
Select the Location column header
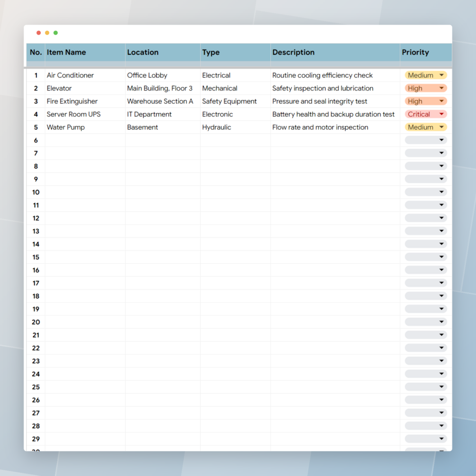163,52
